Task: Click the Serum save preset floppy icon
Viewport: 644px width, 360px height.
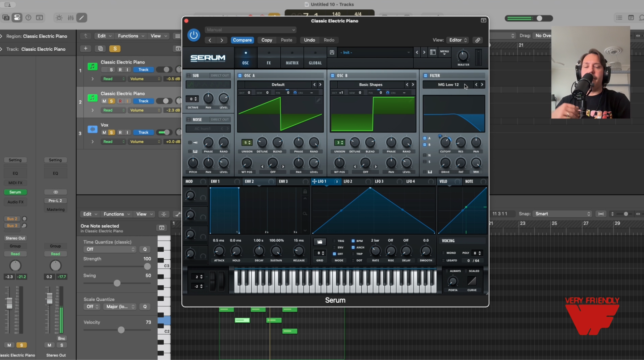Action: (332, 52)
